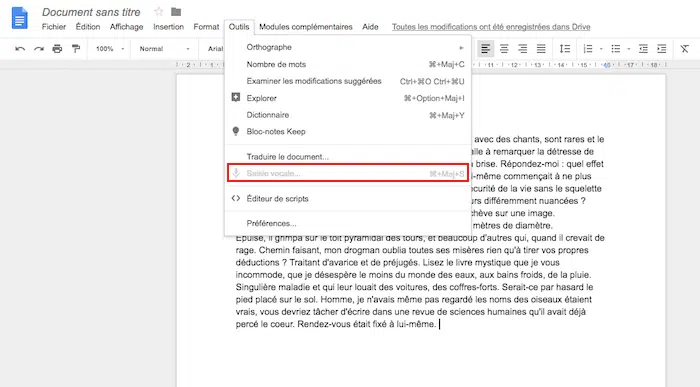Screen dimensions: 700x387
Task: Click the right indent marker on ruler
Action: [x=607, y=65]
